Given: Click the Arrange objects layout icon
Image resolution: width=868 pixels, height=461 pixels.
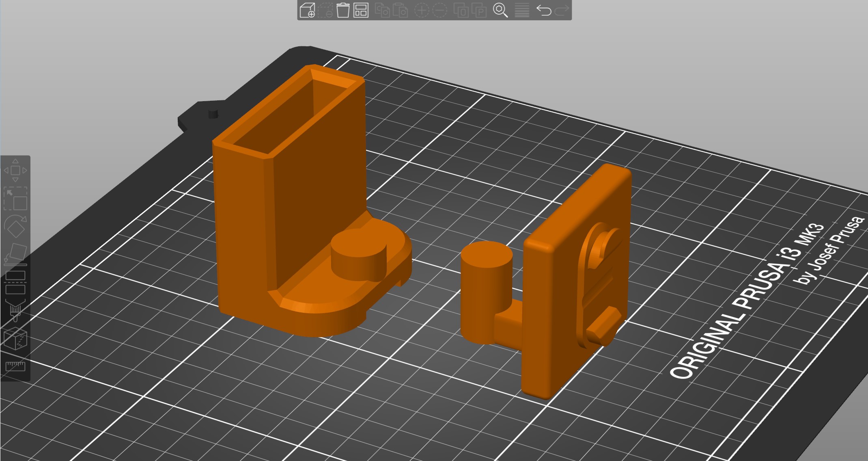Looking at the screenshot, I should point(361,10).
